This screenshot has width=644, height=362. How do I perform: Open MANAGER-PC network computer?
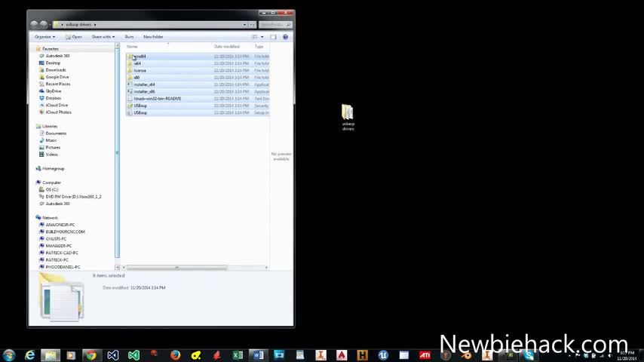click(x=58, y=246)
